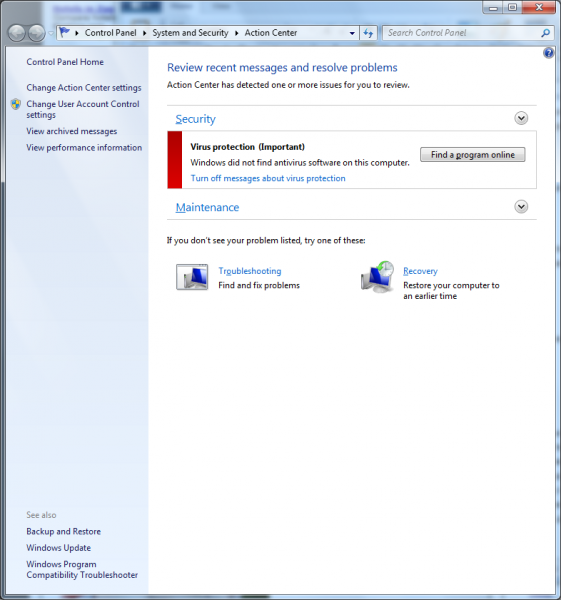
Task: Open recent pages dropdown beside Forward button
Action: tap(51, 33)
